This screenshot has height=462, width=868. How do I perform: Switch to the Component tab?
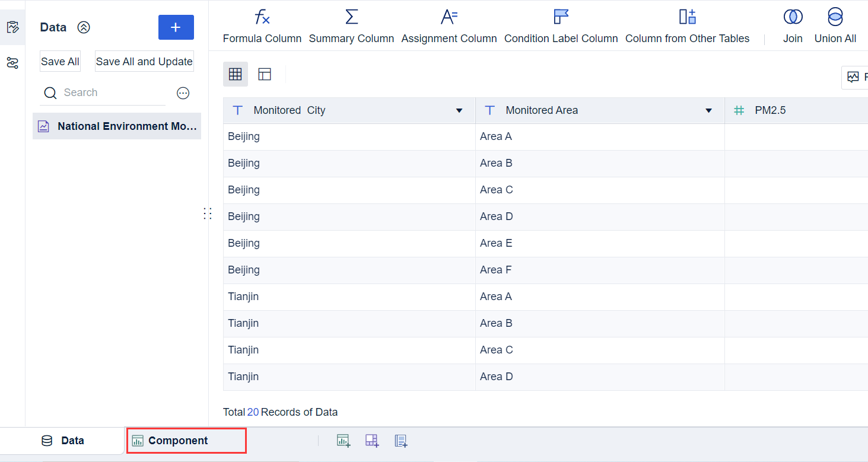click(186, 440)
